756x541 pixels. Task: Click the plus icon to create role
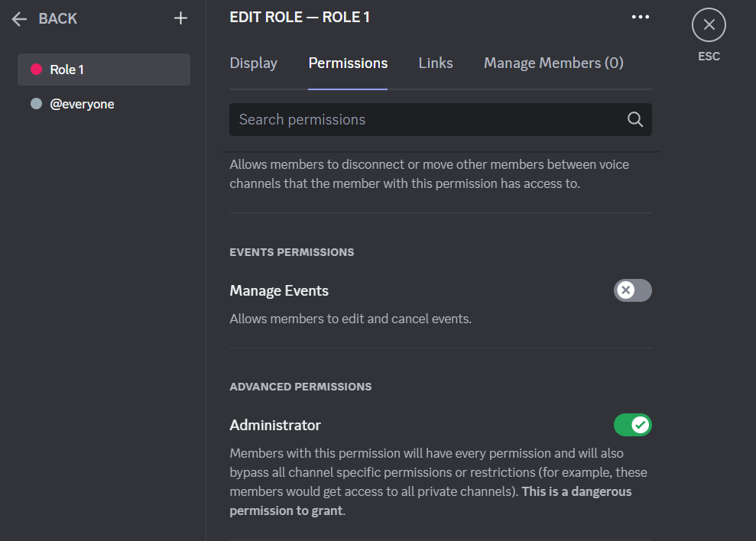coord(180,18)
